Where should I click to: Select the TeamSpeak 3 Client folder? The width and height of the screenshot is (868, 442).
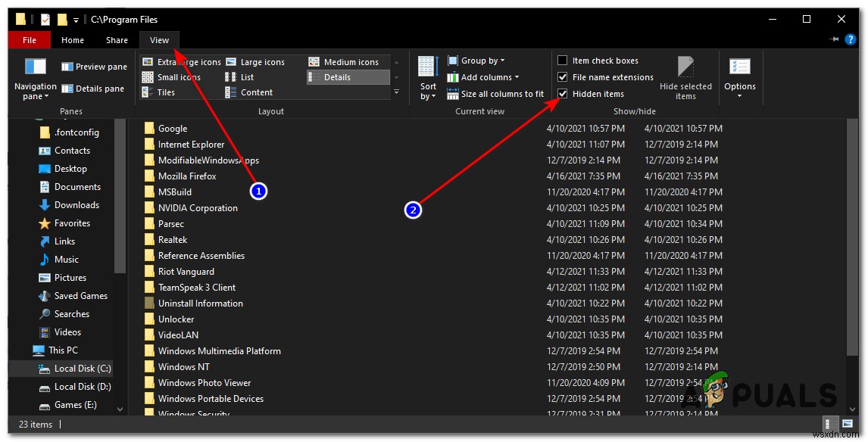(189, 287)
